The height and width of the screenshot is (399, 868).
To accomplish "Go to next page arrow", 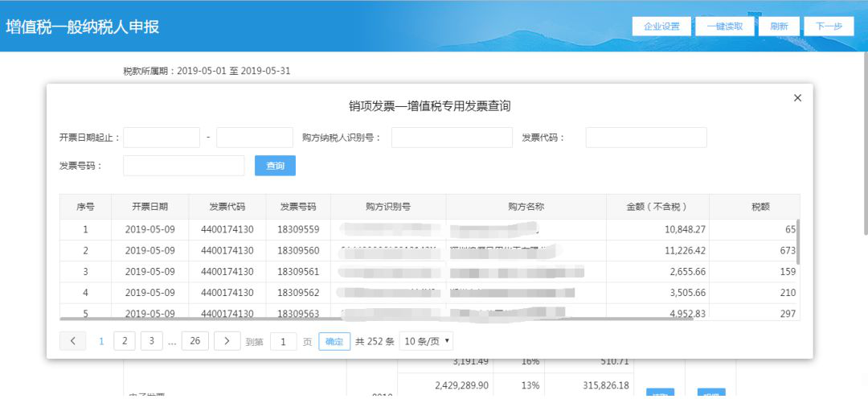I will [x=227, y=341].
